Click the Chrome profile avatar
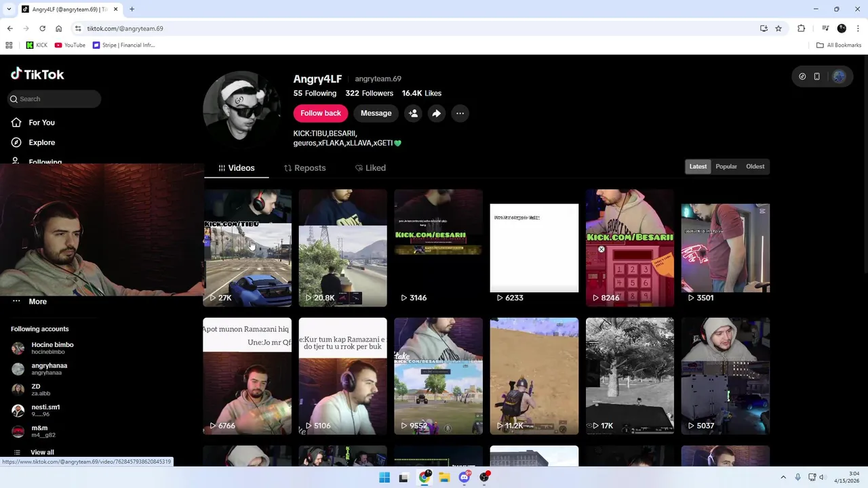The height and width of the screenshot is (488, 868). [842, 28]
